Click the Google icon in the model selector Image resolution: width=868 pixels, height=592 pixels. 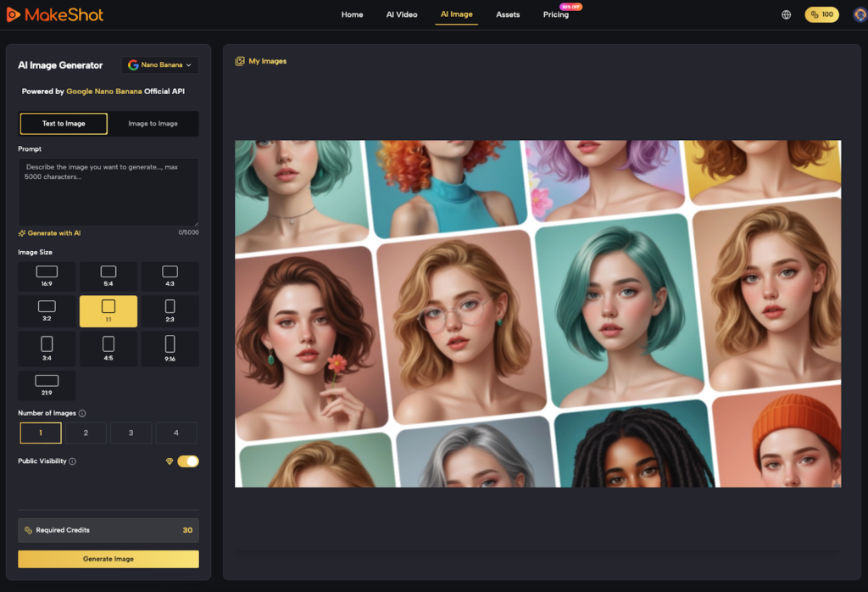pos(133,64)
